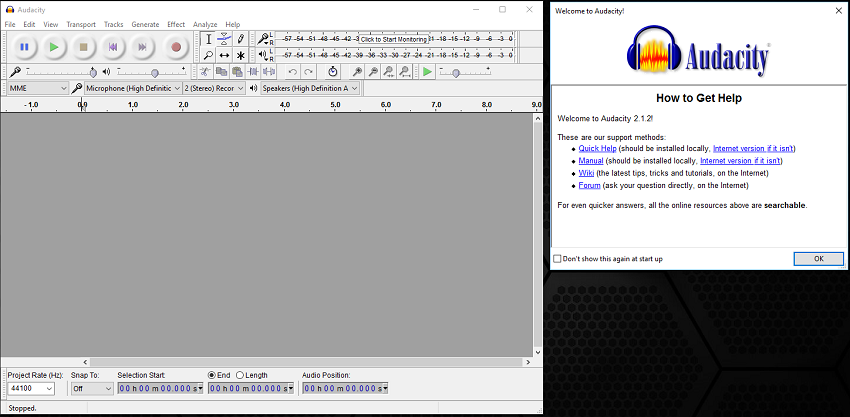Click Silence Audio icon
This screenshot has height=417, width=850.
point(269,72)
